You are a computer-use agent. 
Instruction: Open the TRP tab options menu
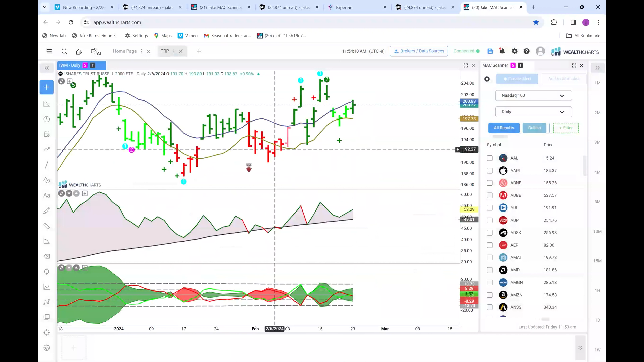pyautogui.click(x=174, y=51)
